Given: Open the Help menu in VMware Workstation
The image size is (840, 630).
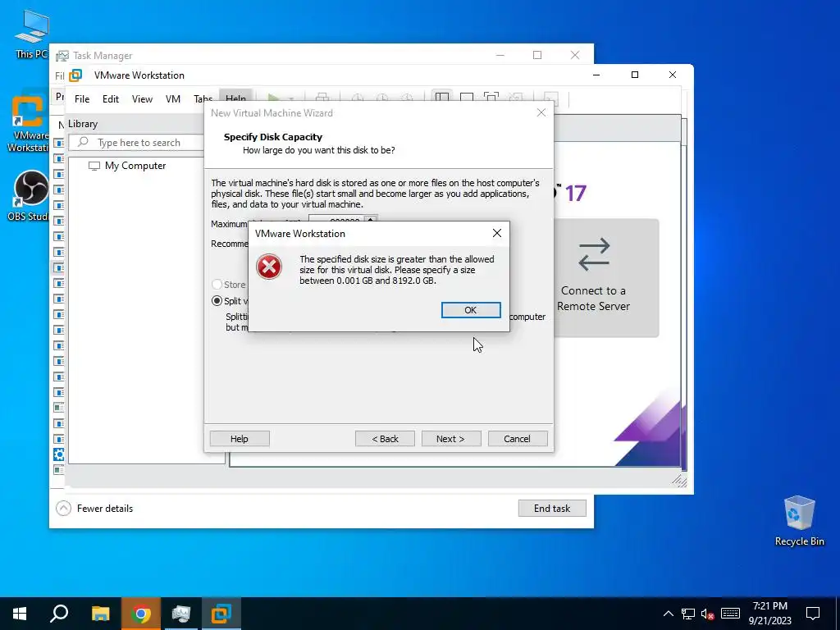Looking at the screenshot, I should (x=235, y=98).
